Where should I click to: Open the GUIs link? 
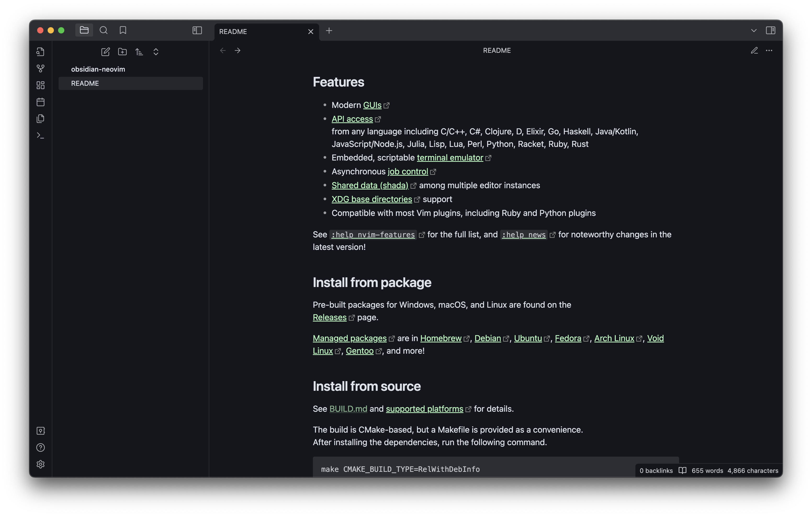[x=372, y=105]
